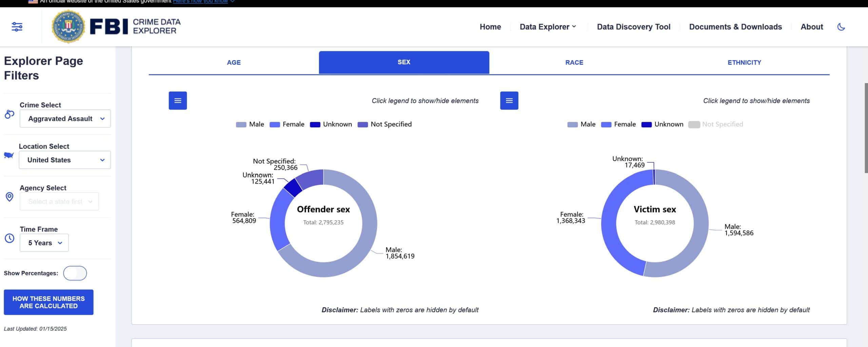Click the page vertical scrollbar thumb

(866, 127)
